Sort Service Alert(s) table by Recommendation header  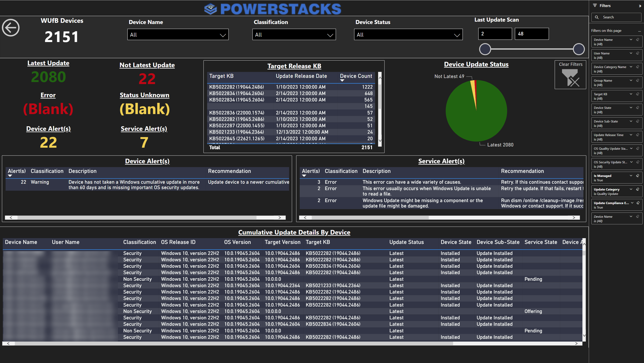pos(522,171)
